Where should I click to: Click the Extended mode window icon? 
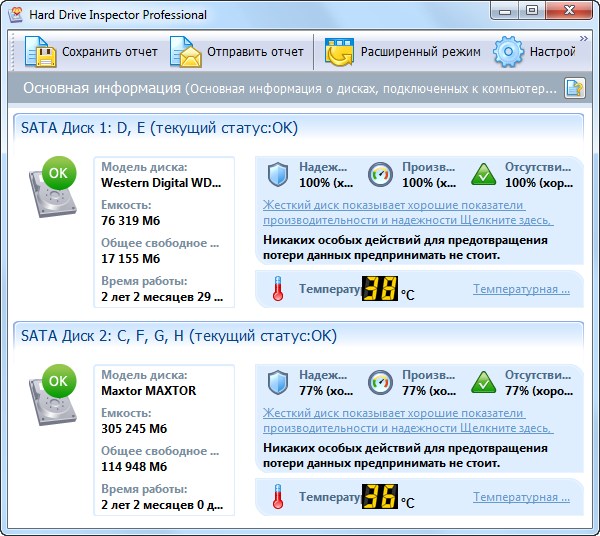pos(339,52)
